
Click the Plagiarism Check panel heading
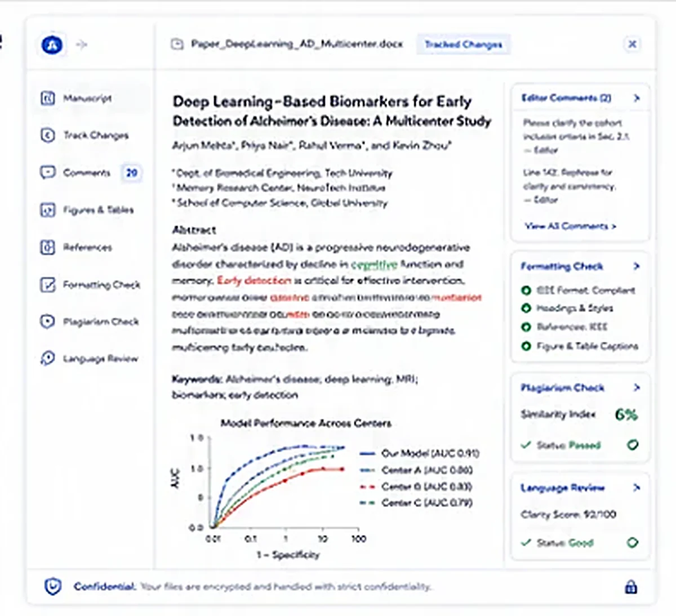pos(562,387)
